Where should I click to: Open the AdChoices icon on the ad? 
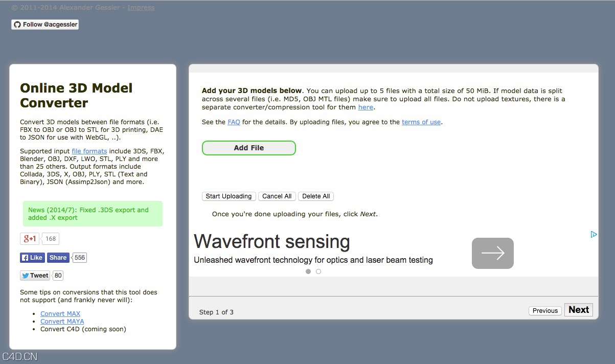click(594, 235)
